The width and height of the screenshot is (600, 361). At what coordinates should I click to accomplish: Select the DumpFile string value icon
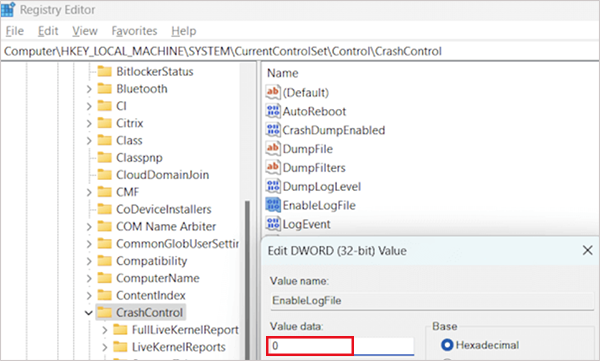pos(273,149)
